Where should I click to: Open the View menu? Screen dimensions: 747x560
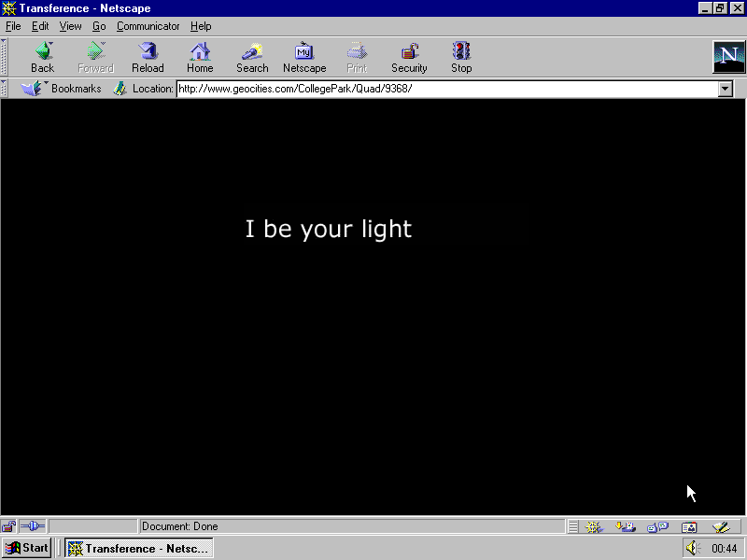(70, 26)
